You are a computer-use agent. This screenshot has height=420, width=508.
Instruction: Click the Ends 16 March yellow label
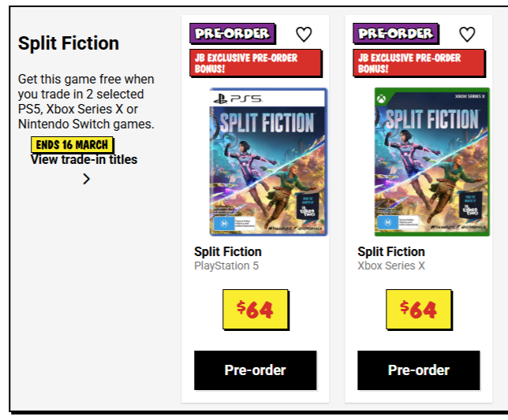(72, 145)
